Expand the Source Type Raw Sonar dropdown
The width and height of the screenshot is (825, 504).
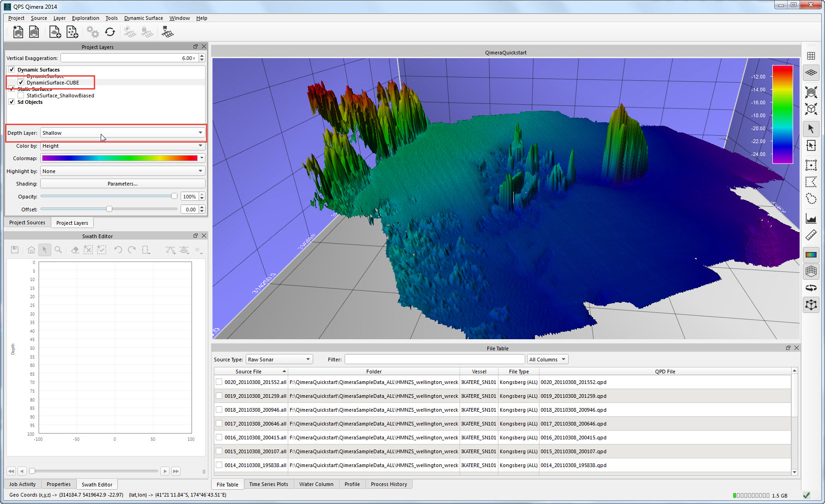point(279,360)
